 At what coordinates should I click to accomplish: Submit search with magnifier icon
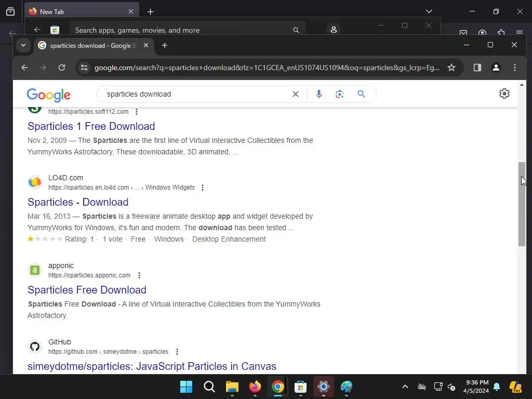click(362, 94)
